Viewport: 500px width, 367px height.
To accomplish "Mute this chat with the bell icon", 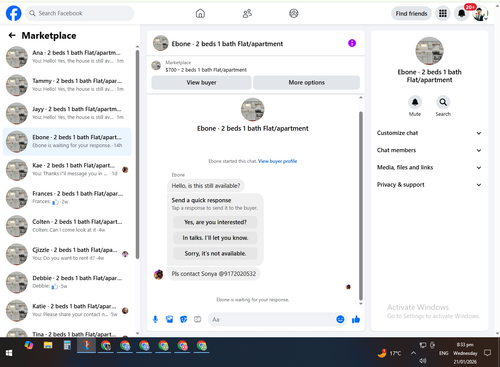I will pos(415,102).
